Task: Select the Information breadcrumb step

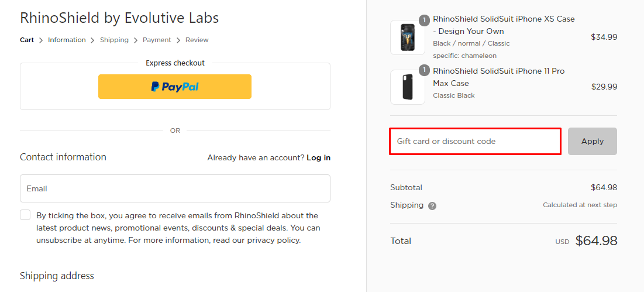Action: pos(67,40)
